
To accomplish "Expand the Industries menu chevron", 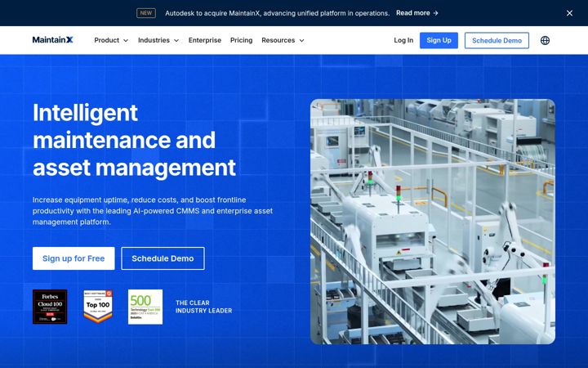I will (176, 41).
